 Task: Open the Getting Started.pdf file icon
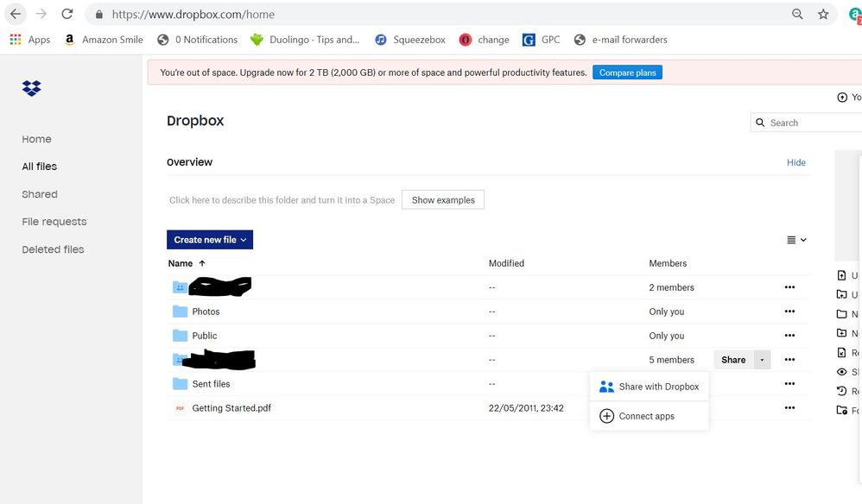pos(180,408)
